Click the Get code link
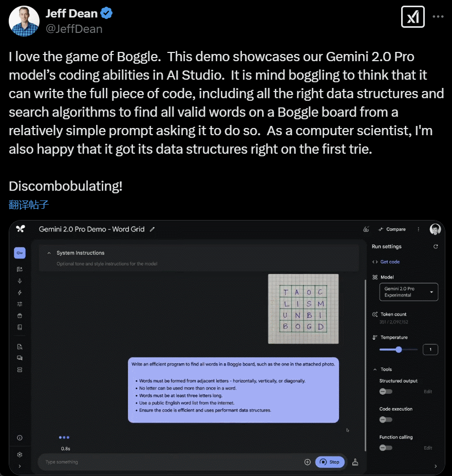Screen dimensions: 452x476 [390, 262]
